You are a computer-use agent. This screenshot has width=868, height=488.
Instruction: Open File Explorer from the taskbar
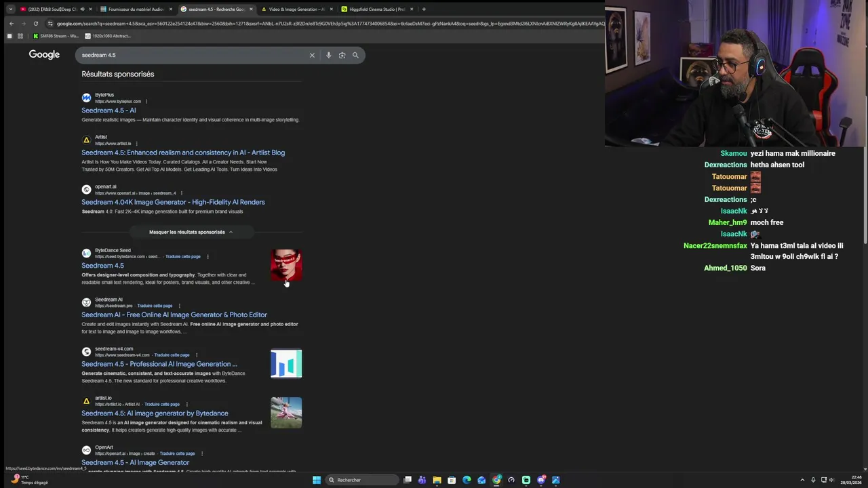coord(437,480)
